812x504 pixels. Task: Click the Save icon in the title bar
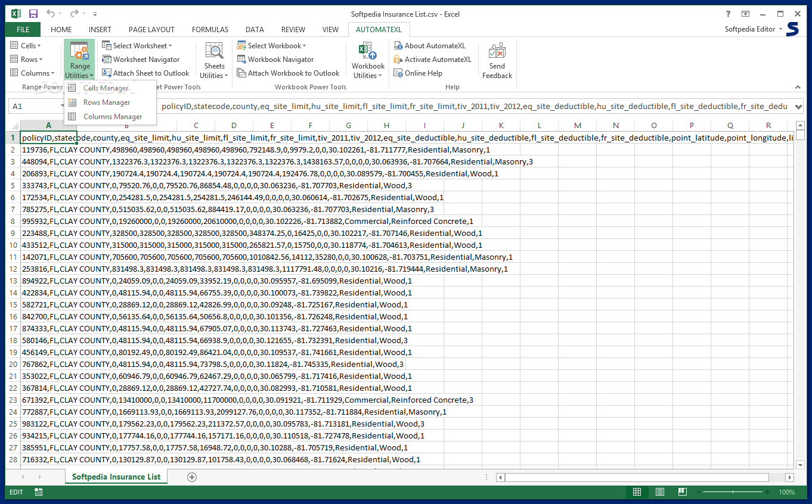click(x=33, y=14)
